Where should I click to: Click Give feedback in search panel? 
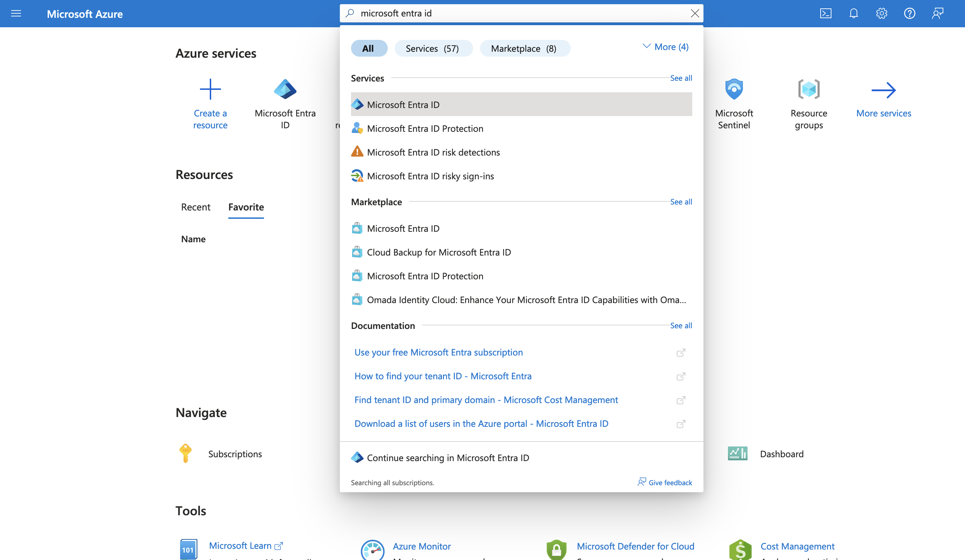(665, 482)
